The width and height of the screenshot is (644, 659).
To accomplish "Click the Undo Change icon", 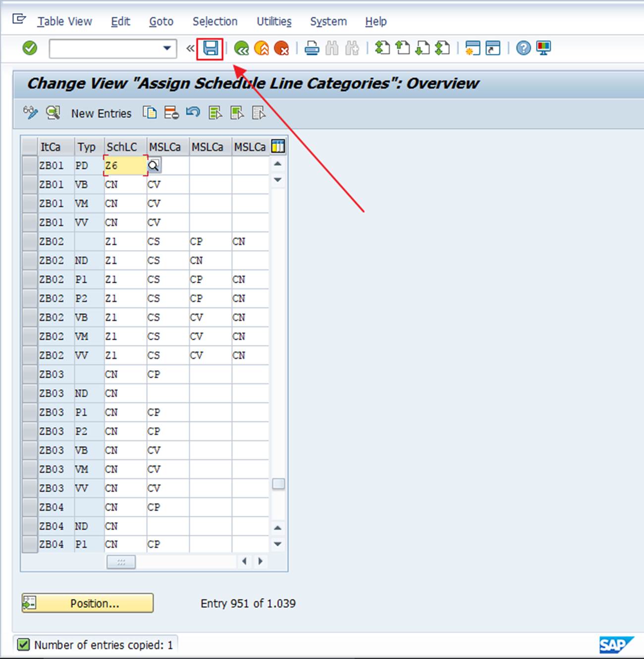I will pos(193,112).
